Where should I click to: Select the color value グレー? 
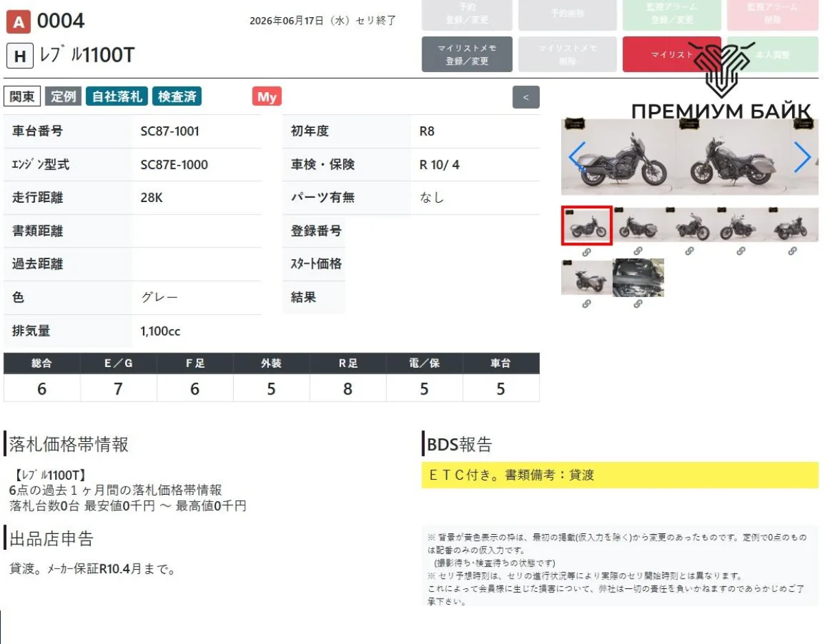click(x=159, y=298)
